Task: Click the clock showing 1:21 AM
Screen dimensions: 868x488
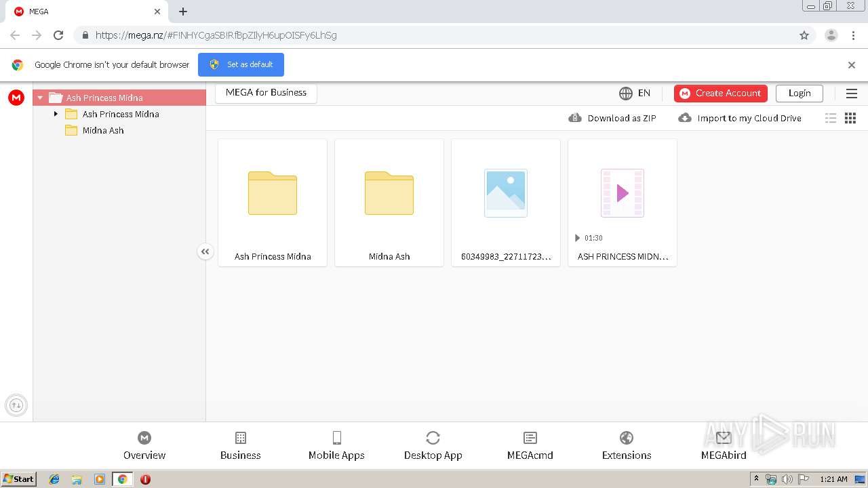Action: tap(833, 479)
